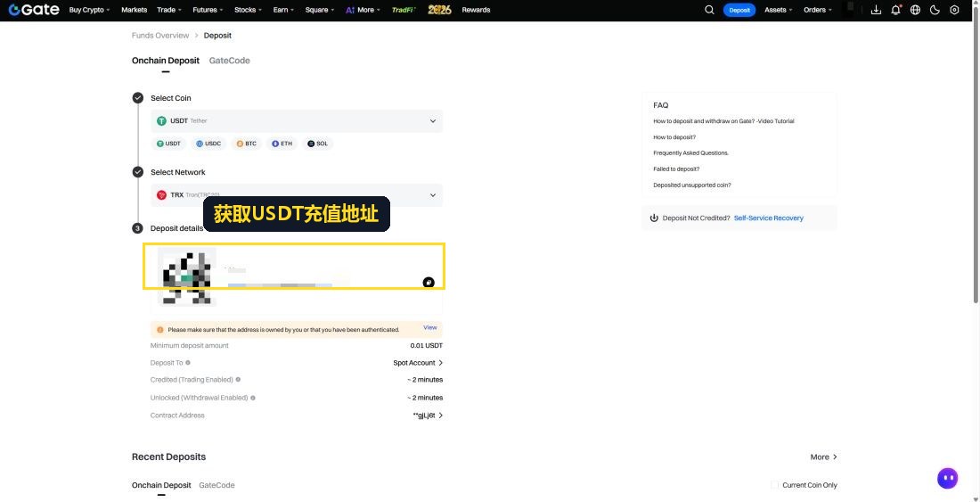
Task: Open the Stocks dropdown menu
Action: pos(249,10)
